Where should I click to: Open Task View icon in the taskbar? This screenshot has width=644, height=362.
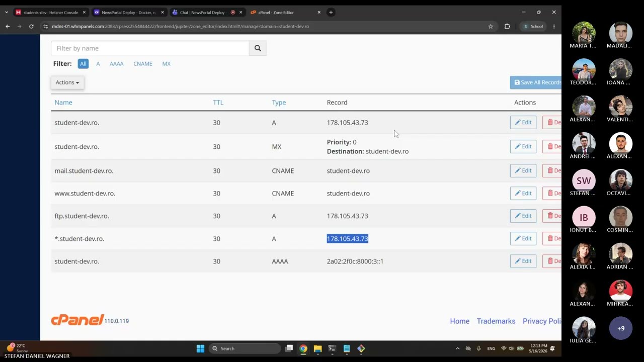coord(289,348)
